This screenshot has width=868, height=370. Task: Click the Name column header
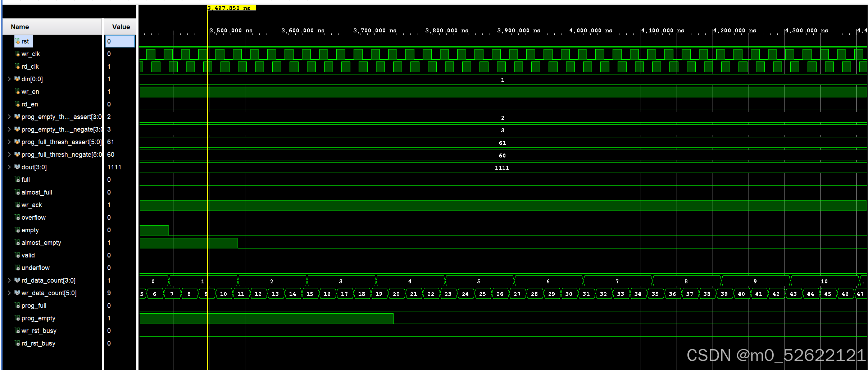click(x=19, y=27)
